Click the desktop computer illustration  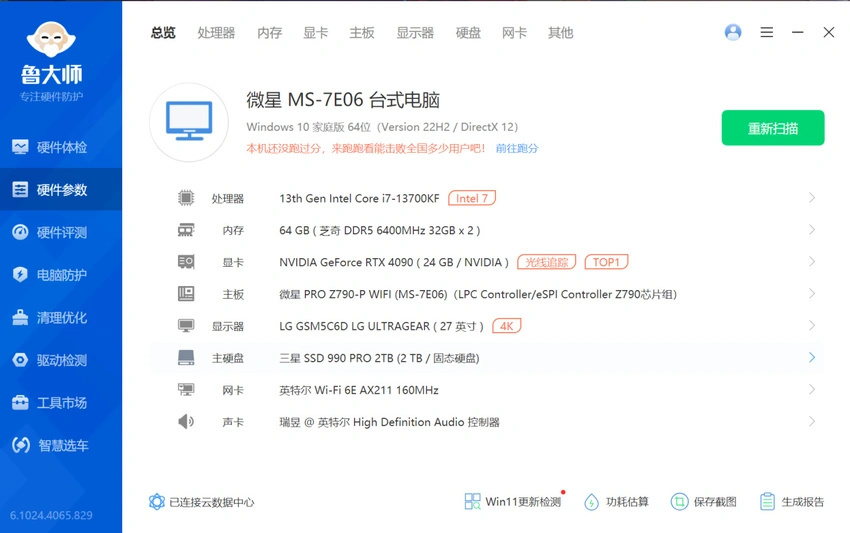pos(189,122)
